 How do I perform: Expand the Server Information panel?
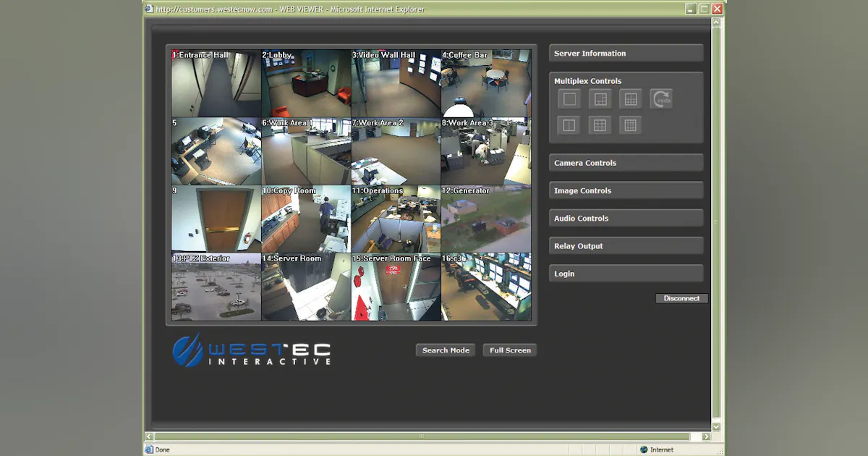626,54
